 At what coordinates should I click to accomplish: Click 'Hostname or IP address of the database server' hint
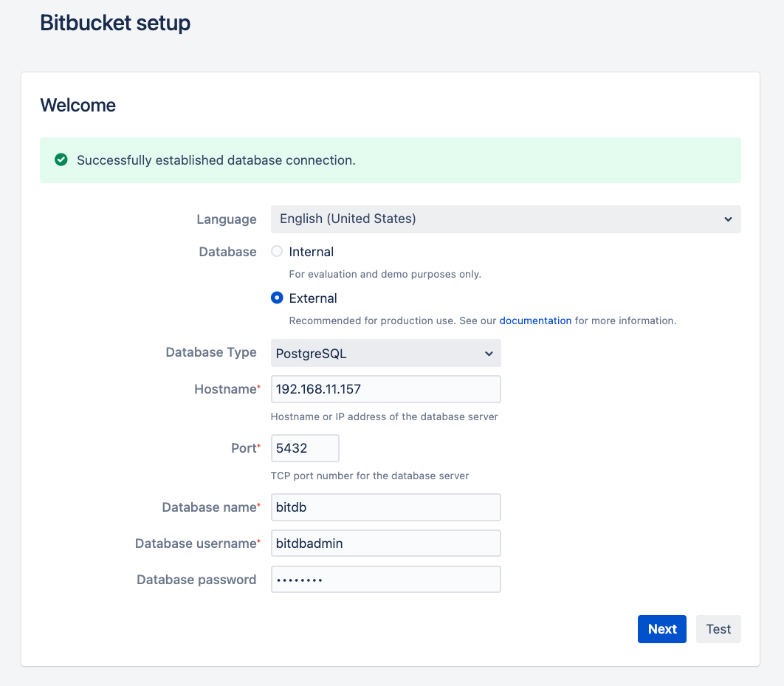coord(384,416)
